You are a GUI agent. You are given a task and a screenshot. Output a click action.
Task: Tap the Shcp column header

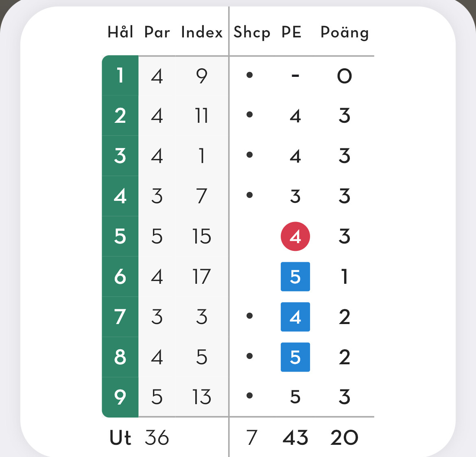[x=252, y=33]
